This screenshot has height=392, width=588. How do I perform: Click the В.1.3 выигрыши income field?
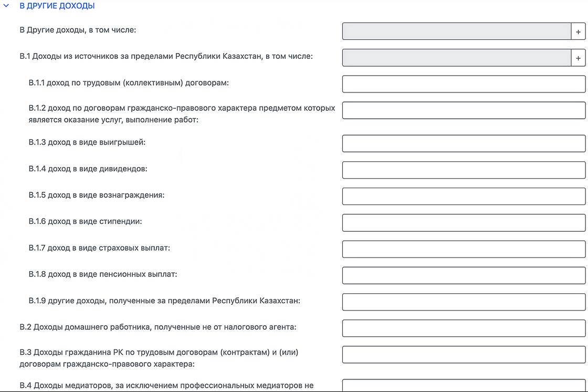[464, 143]
